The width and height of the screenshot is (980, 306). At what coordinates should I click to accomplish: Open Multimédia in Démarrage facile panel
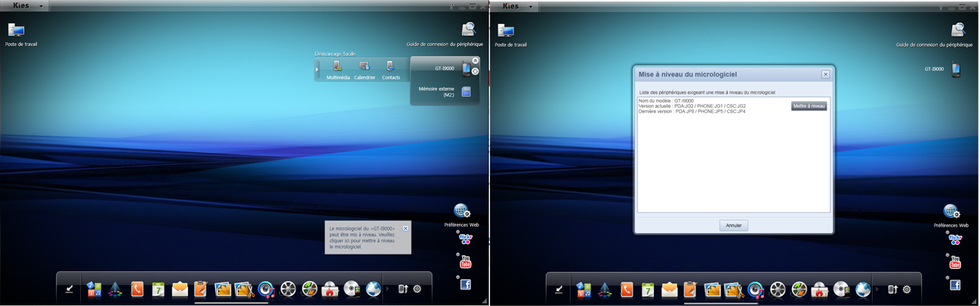click(337, 70)
